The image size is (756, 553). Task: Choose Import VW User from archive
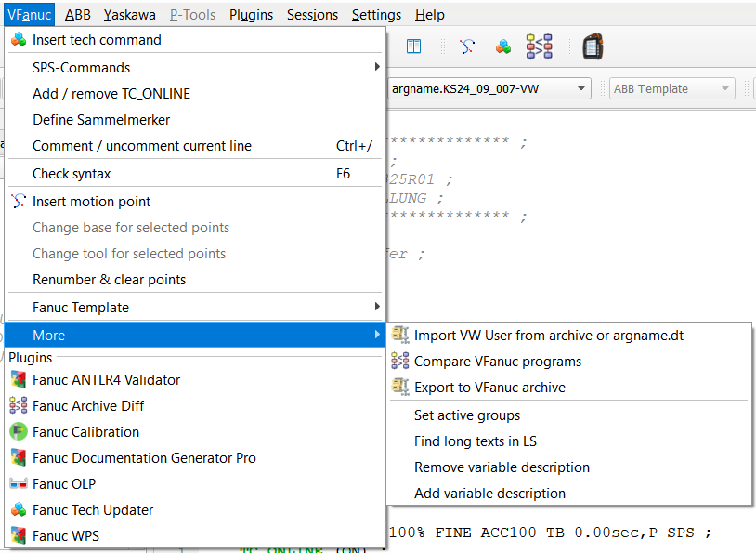(569, 336)
